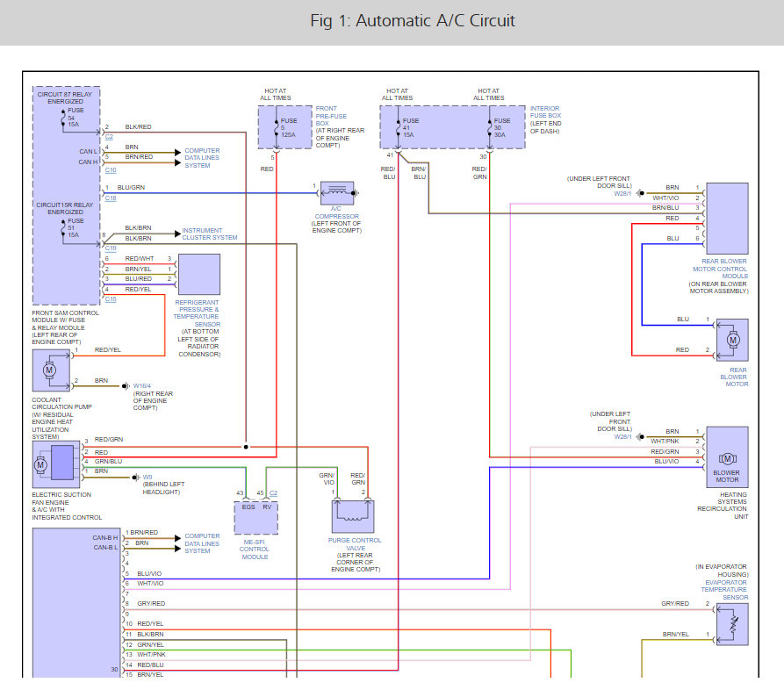Click the A/C compressor coil symbol
The height and width of the screenshot is (697, 784).
pos(338,191)
